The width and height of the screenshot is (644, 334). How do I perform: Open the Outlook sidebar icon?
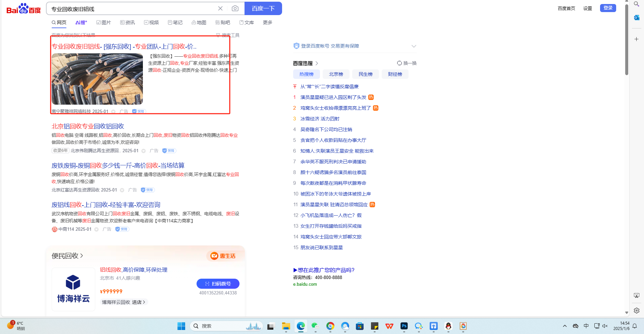pyautogui.click(x=636, y=18)
